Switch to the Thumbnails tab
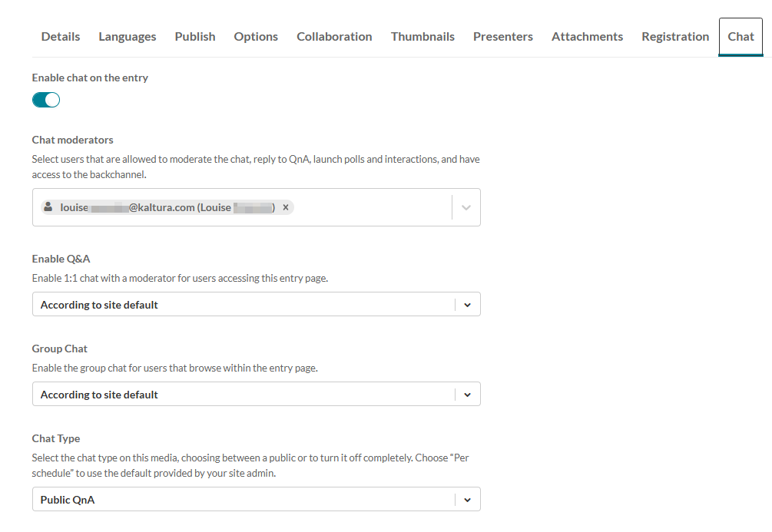Viewport: 772px width, 532px height. click(x=422, y=37)
